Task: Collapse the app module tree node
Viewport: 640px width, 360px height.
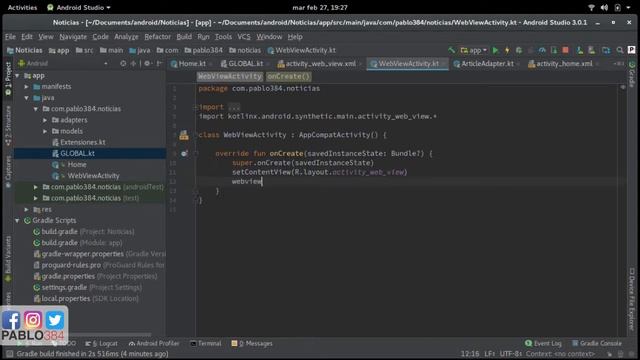Action: [x=17, y=76]
